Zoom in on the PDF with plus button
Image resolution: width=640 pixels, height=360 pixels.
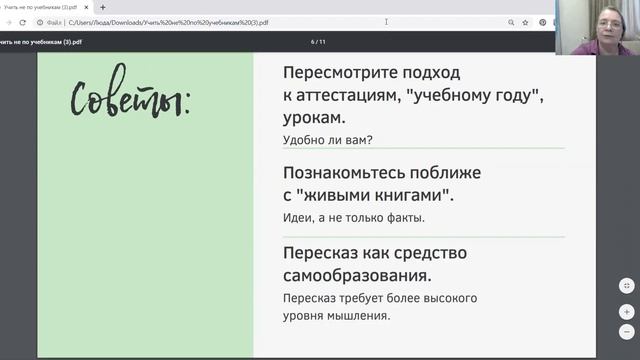pyautogui.click(x=627, y=312)
